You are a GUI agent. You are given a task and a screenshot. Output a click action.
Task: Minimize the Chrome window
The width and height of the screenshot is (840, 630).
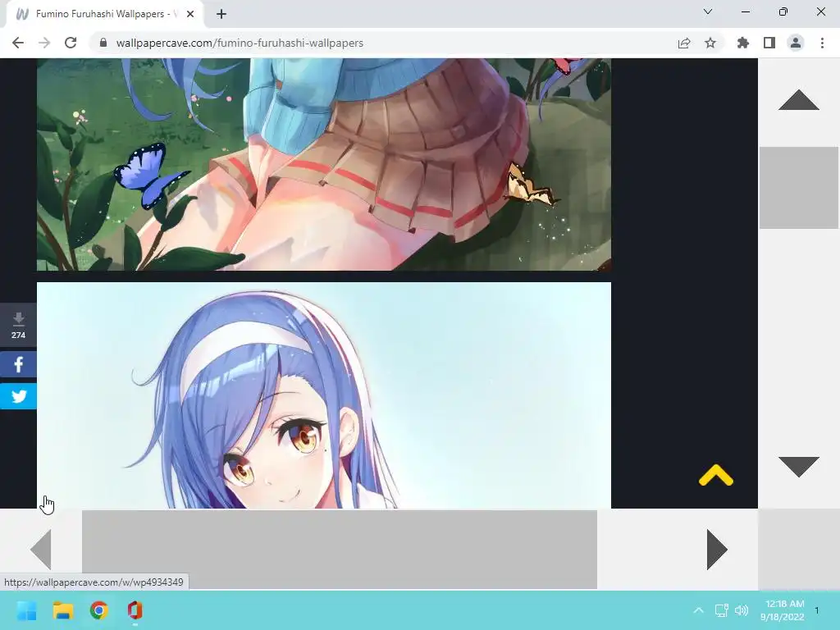(x=745, y=11)
